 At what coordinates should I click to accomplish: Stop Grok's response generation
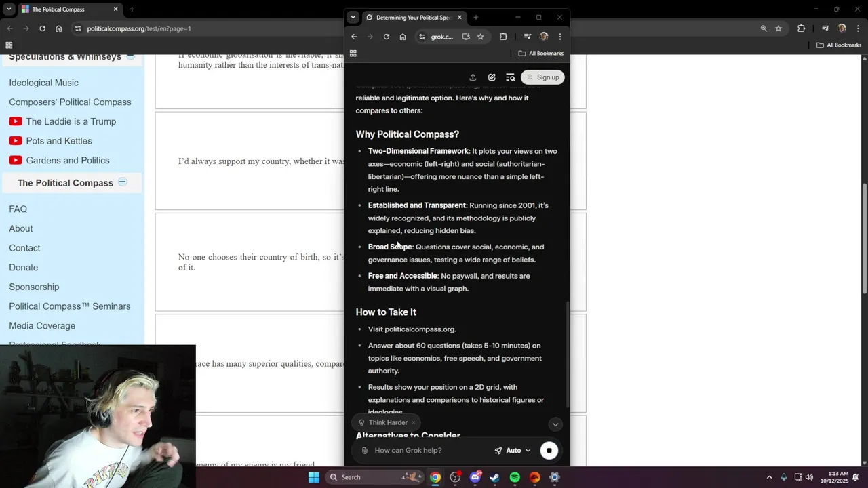[549, 451]
